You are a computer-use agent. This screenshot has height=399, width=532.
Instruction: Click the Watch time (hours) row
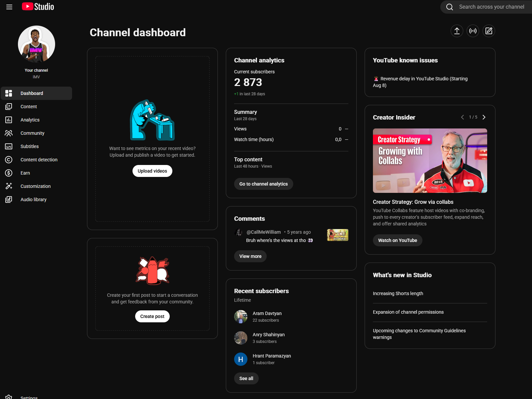(291, 139)
